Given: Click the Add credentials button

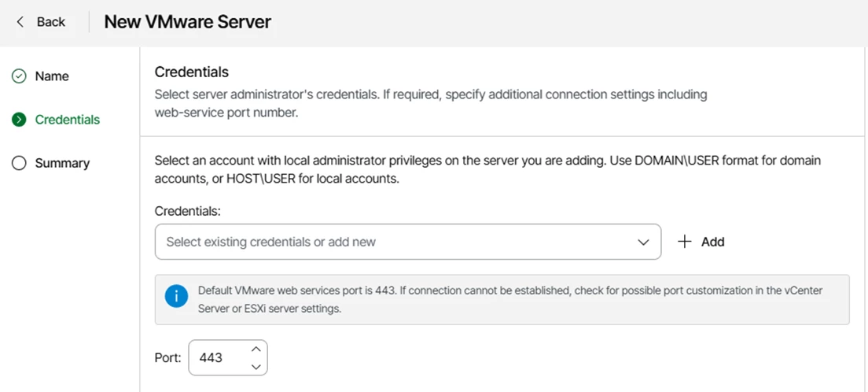Looking at the screenshot, I should click(701, 242).
